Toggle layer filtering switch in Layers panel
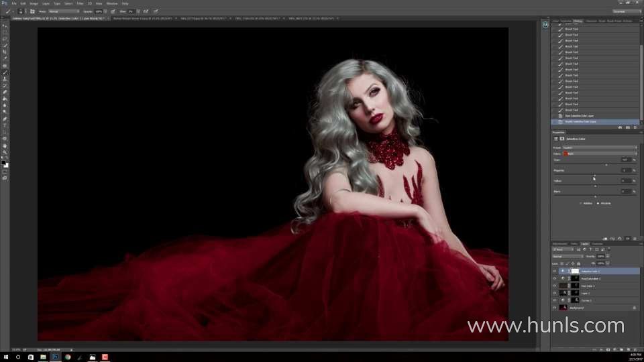644x362 pixels. coord(608,249)
